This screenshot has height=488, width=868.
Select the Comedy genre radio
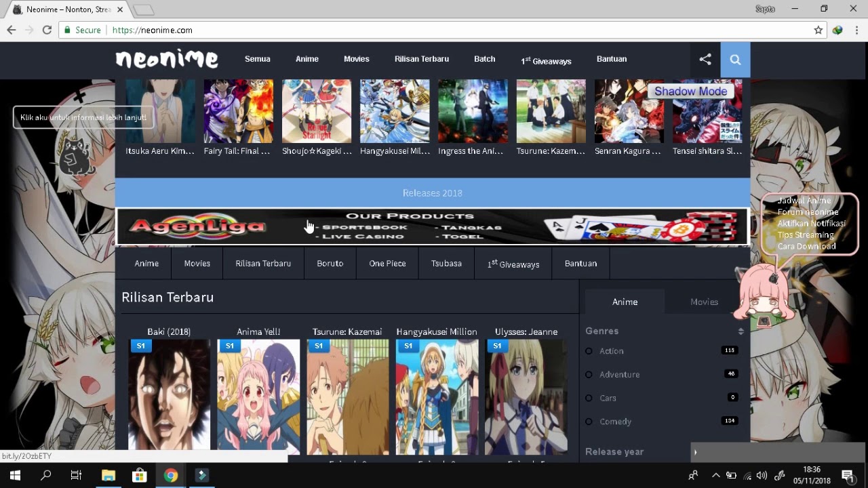(589, 422)
